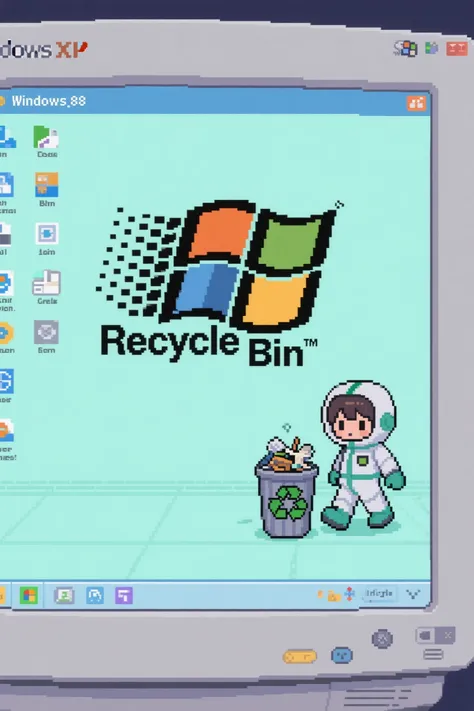Click the 'Windows,88' title bar text
Screen dimensions: 474x711
pos(49,101)
